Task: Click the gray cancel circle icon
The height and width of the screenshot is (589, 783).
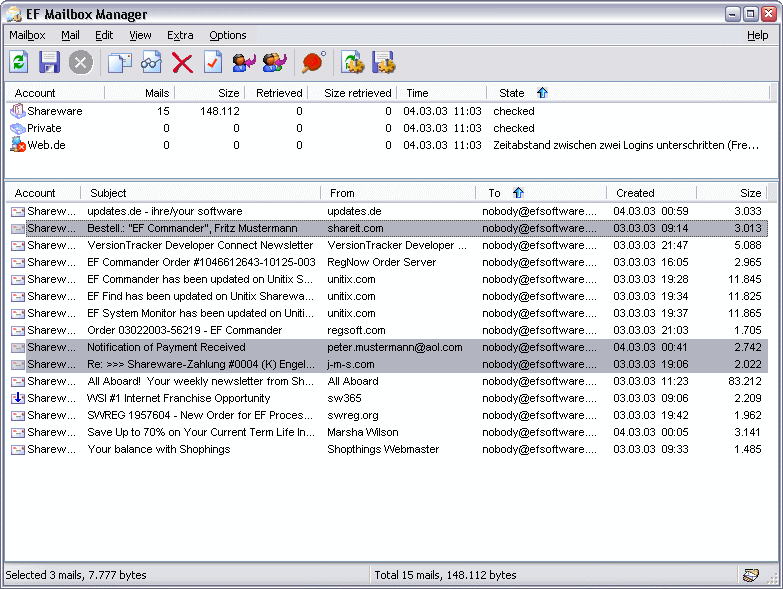Action: 80,63
